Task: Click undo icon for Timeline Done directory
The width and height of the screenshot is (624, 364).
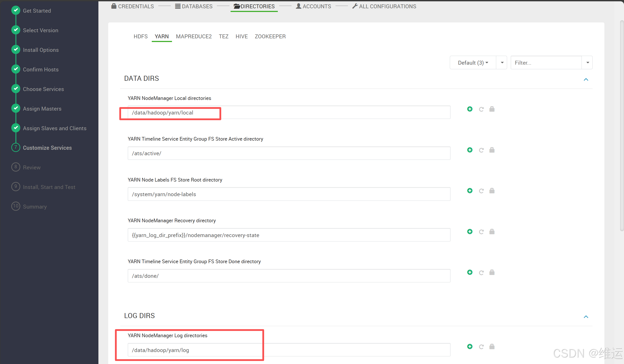Action: [481, 272]
